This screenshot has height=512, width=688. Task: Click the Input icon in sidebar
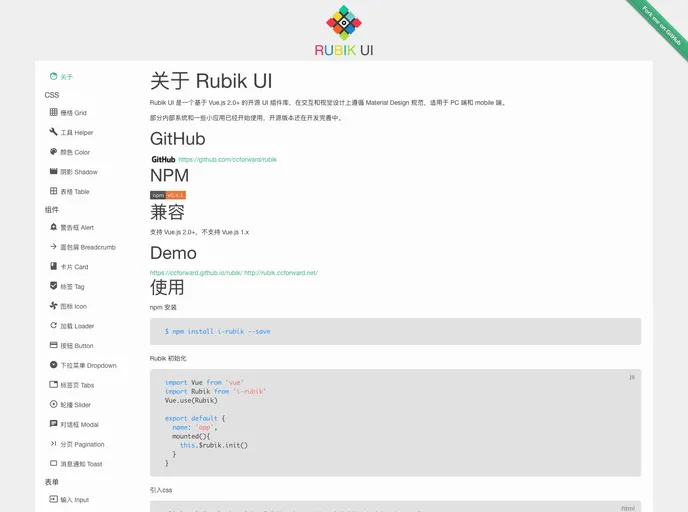pyautogui.click(x=54, y=499)
